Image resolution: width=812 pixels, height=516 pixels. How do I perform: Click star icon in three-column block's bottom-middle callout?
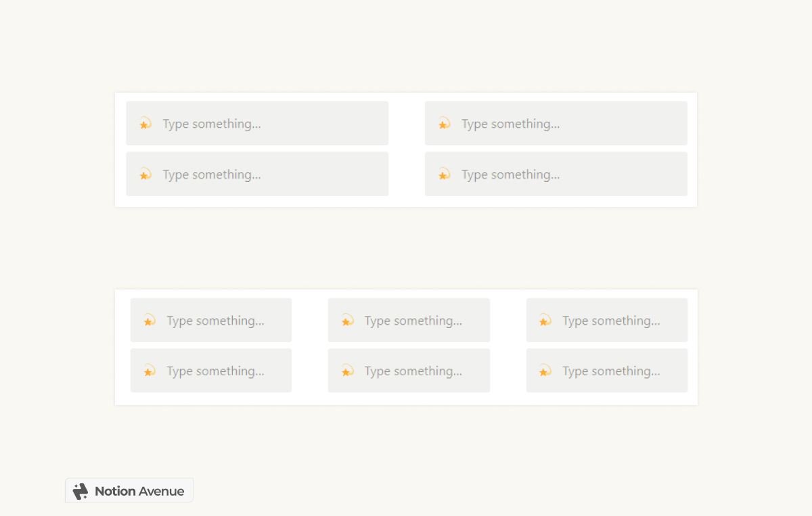pyautogui.click(x=347, y=371)
